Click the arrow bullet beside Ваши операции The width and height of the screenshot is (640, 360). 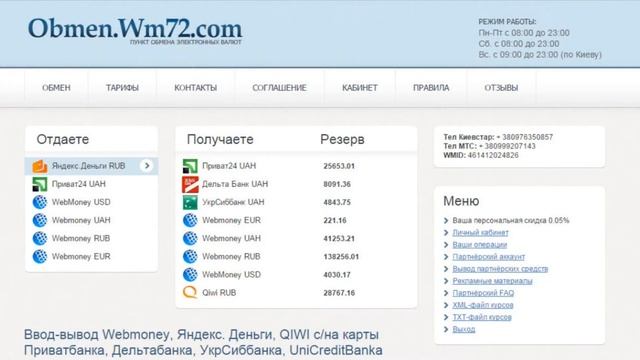pyautogui.click(x=446, y=245)
